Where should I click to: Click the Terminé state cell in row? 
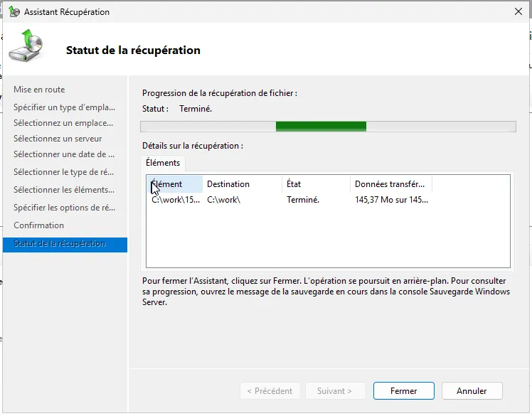303,200
